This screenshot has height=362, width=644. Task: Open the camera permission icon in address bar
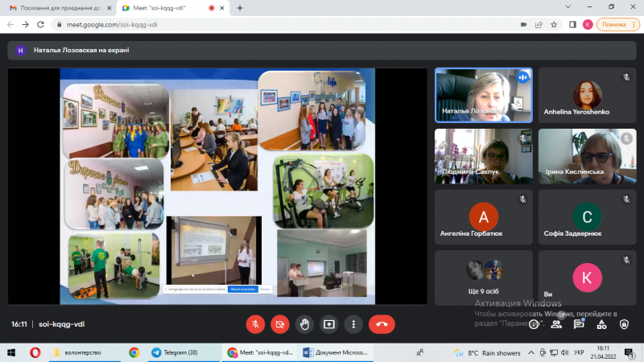(524, 25)
